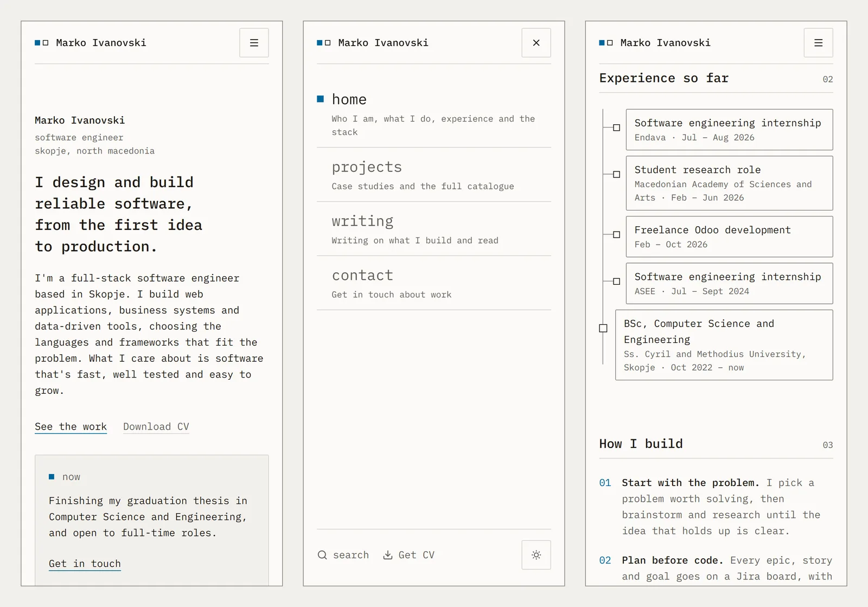
Task: Click the Experience so far heading
Action: pyautogui.click(x=664, y=78)
